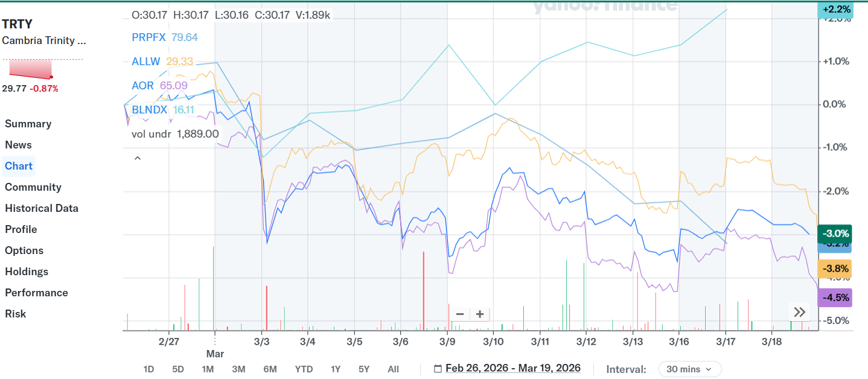Open the Profile page
Image resolution: width=868 pixels, height=379 pixels.
coord(21,229)
